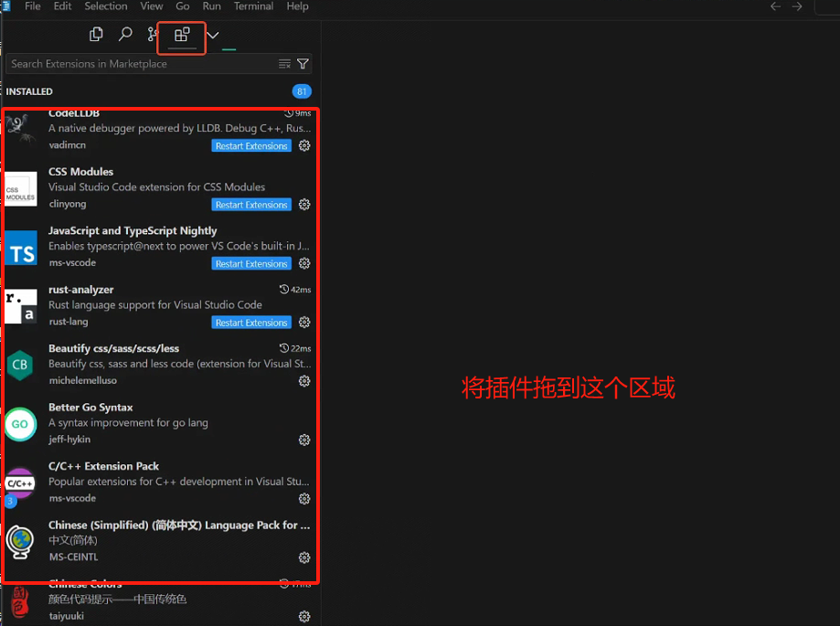Select the C/C++ Extension Pack title

(103, 466)
